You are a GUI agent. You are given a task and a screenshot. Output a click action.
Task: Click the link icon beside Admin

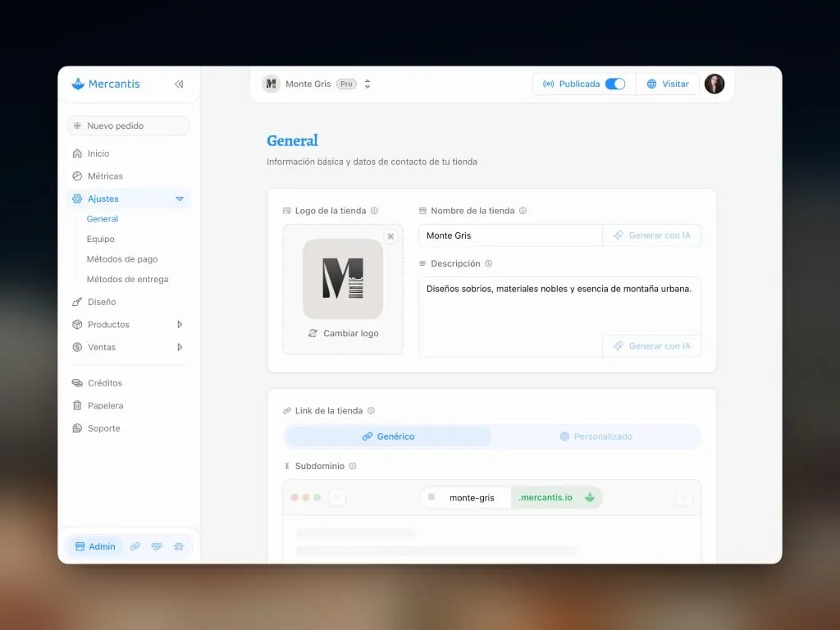(135, 546)
